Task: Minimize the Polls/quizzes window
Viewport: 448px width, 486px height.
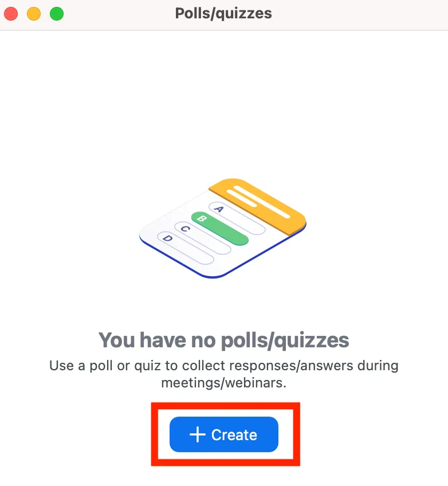Action: click(x=34, y=13)
